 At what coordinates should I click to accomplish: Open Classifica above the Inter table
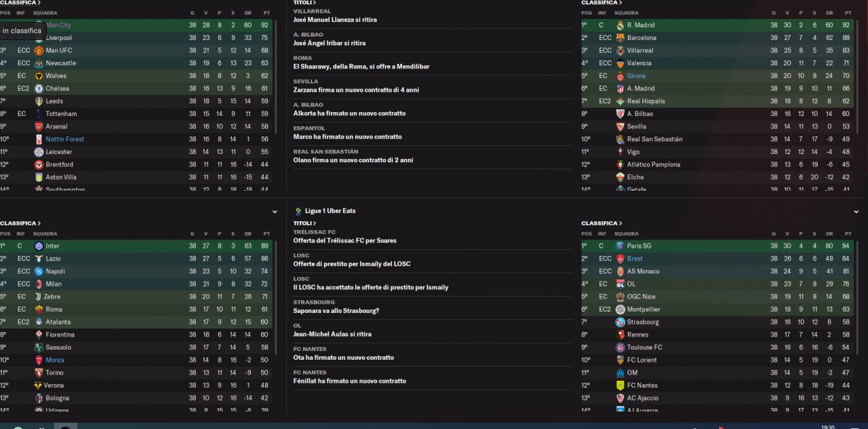(x=20, y=223)
